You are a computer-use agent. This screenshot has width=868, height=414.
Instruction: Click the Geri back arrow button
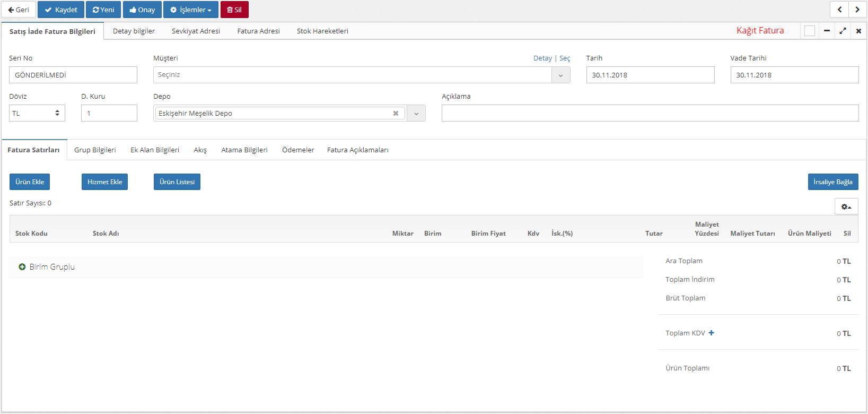pos(19,10)
